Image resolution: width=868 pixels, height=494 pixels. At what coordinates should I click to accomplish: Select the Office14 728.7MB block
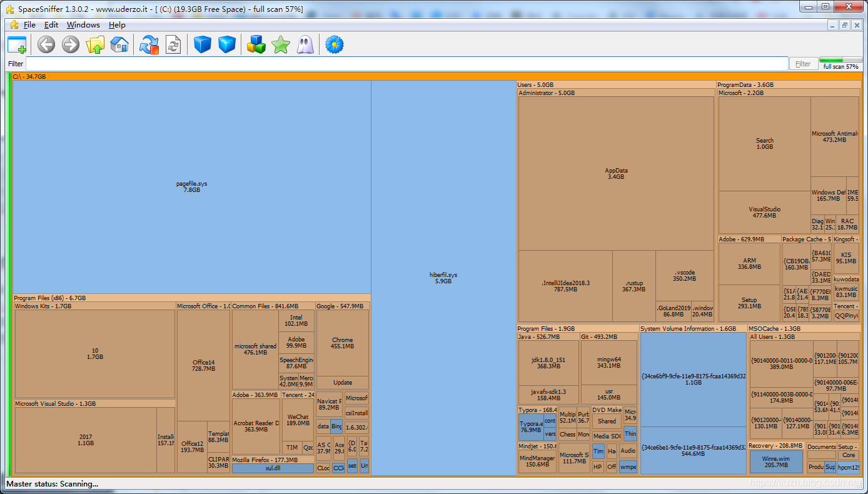pos(203,366)
